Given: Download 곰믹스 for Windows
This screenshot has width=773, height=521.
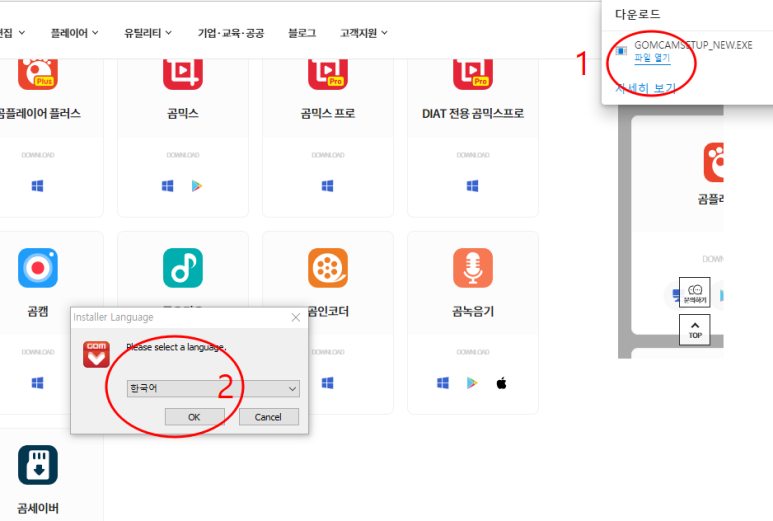Looking at the screenshot, I should point(168,186).
